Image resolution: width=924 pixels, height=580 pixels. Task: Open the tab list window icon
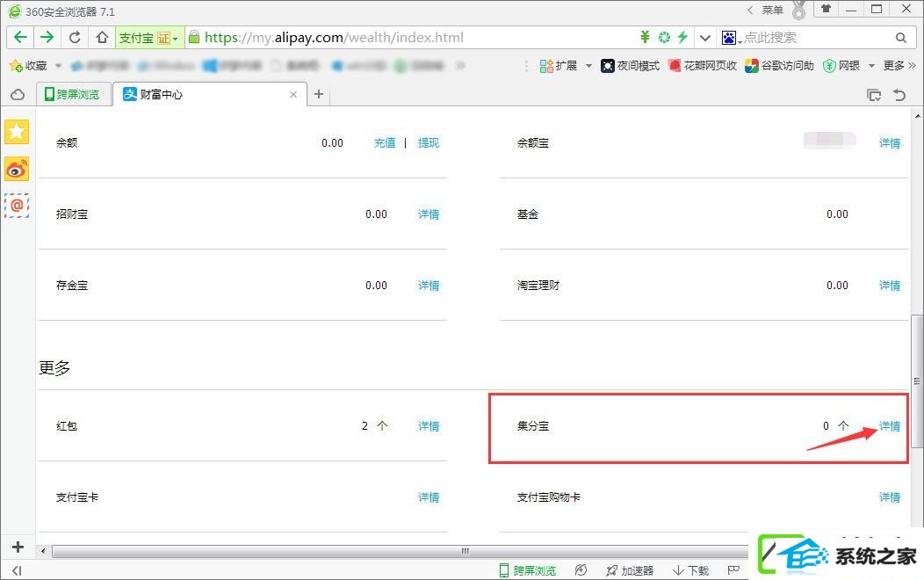tap(874, 95)
